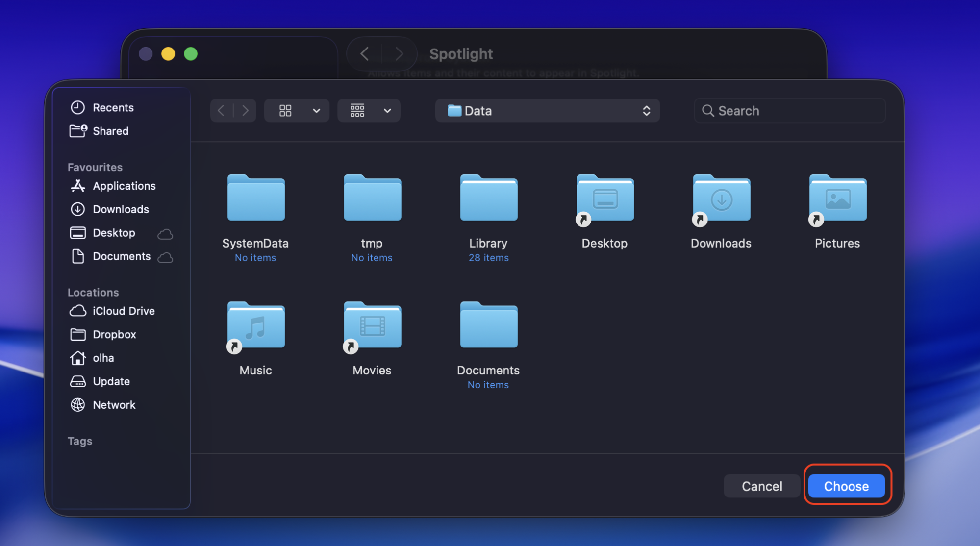Open Network in sidebar Locations
The height and width of the screenshot is (546, 980).
point(103,405)
